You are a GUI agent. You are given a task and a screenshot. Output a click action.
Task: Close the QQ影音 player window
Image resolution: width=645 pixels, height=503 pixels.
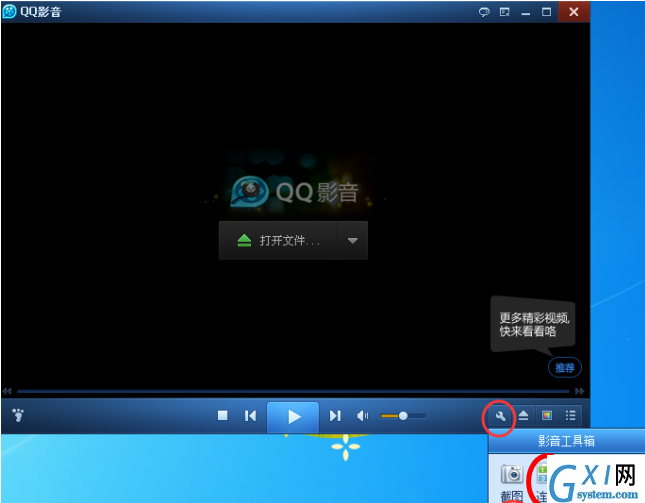[x=574, y=12]
